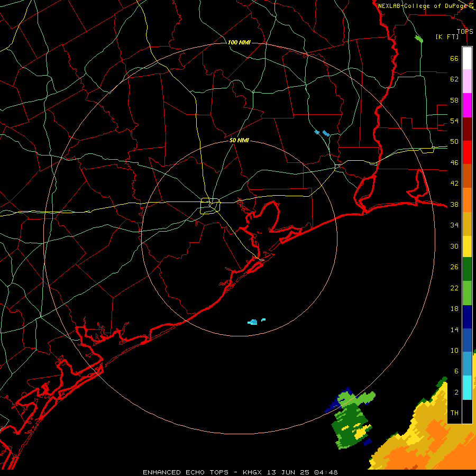Pick the dark orange legend swatch near 42
This screenshot has height=476, width=476.
467,176
